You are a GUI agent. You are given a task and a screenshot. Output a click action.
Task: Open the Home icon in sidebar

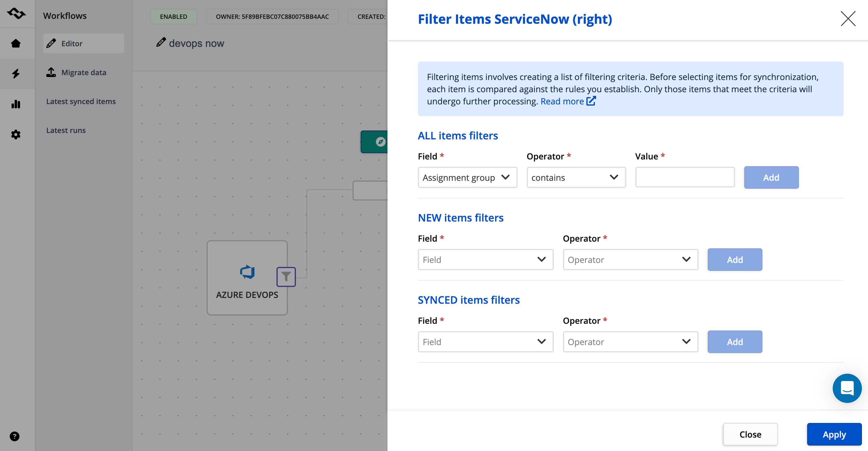click(x=16, y=43)
